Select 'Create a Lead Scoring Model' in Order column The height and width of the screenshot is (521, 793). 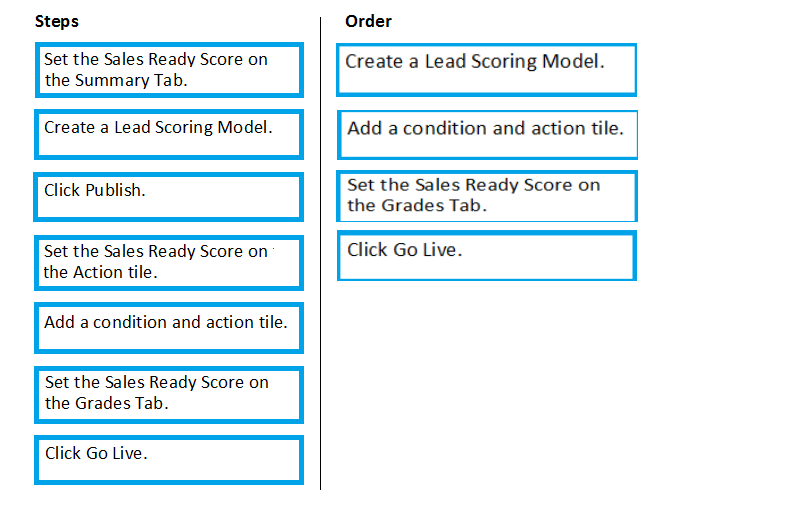487,70
